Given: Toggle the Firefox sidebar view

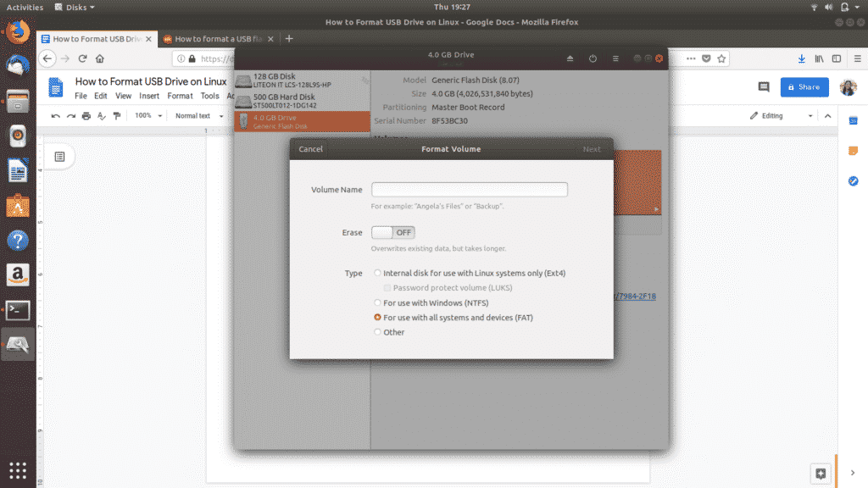Looking at the screenshot, I should click(x=837, y=58).
